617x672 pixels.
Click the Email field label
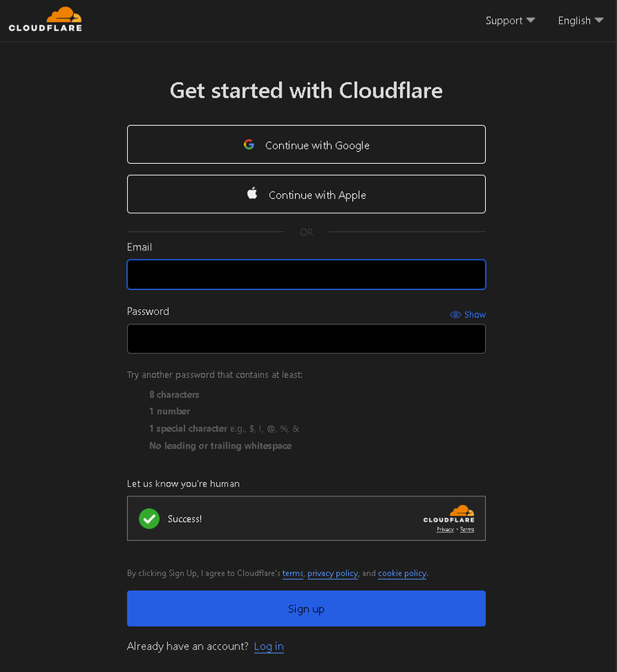click(x=140, y=247)
